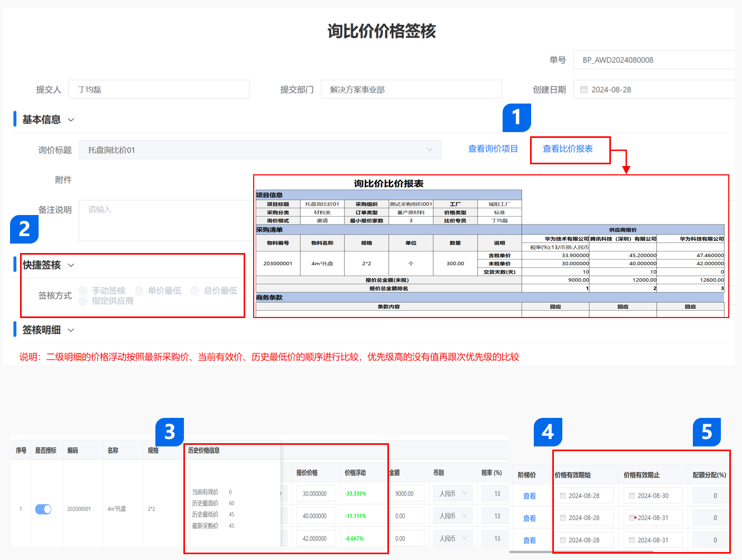This screenshot has width=742, height=560.
Task: Click calendar icon in last row 价格有效期止
Action: point(632,540)
